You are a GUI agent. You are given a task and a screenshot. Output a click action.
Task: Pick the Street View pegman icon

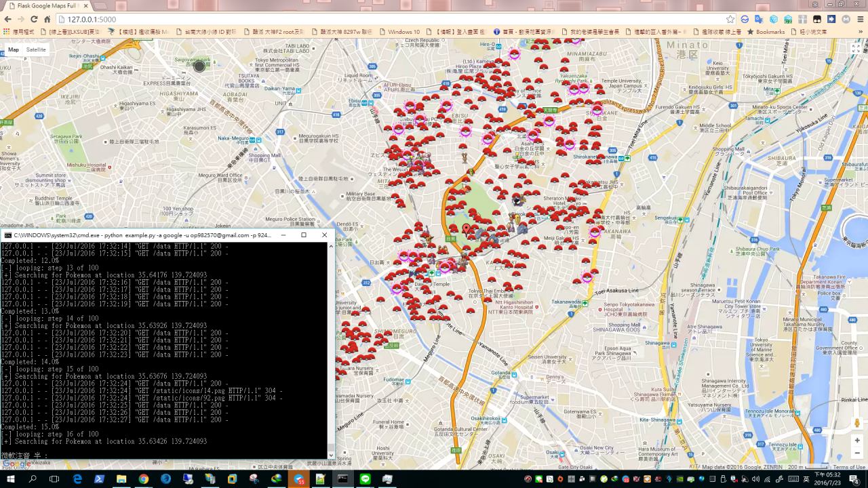tap(857, 423)
